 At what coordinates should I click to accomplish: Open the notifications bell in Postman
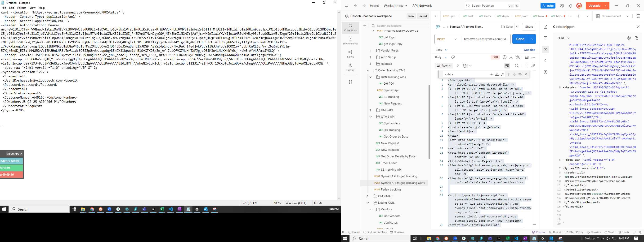click(x=571, y=6)
